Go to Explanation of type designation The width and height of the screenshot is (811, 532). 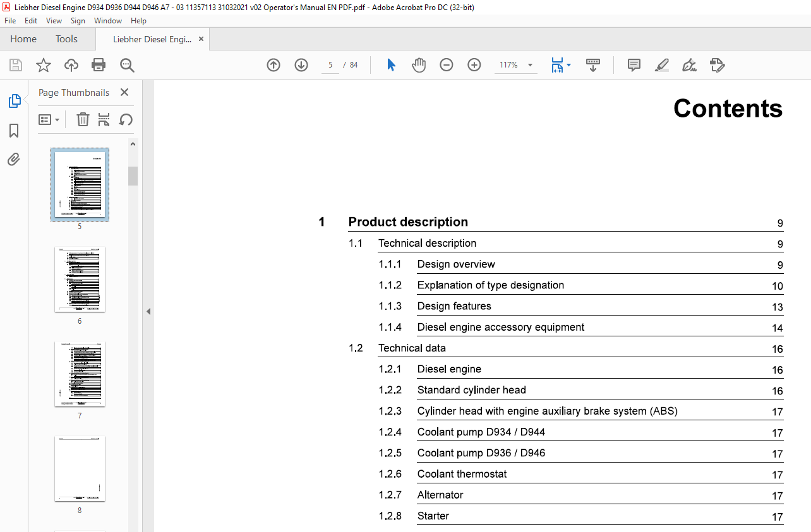pyautogui.click(x=491, y=285)
